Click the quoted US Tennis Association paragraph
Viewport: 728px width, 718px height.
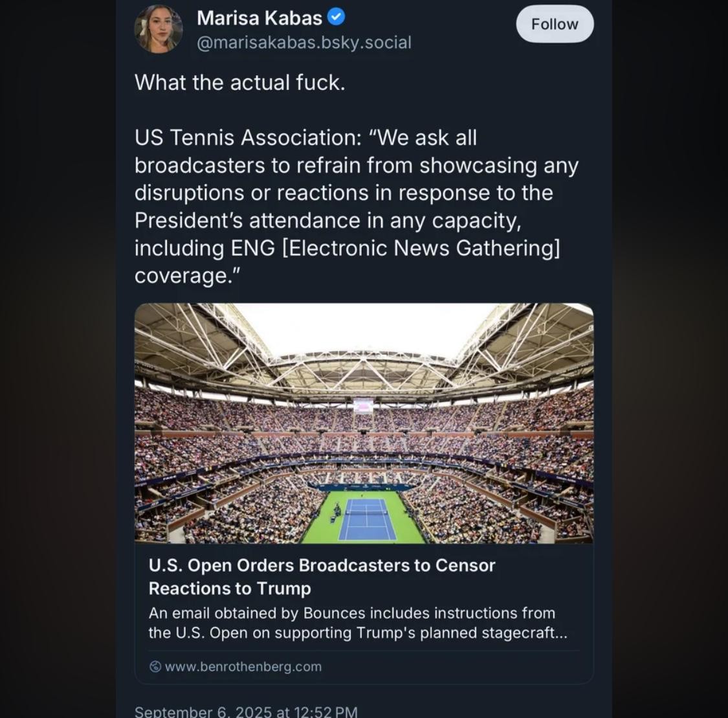[x=356, y=206]
